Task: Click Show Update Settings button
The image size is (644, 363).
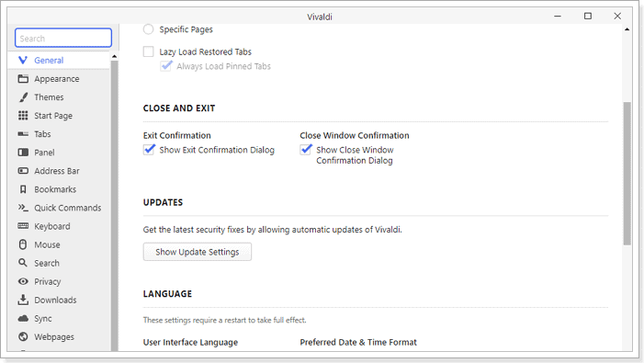Action: [198, 252]
